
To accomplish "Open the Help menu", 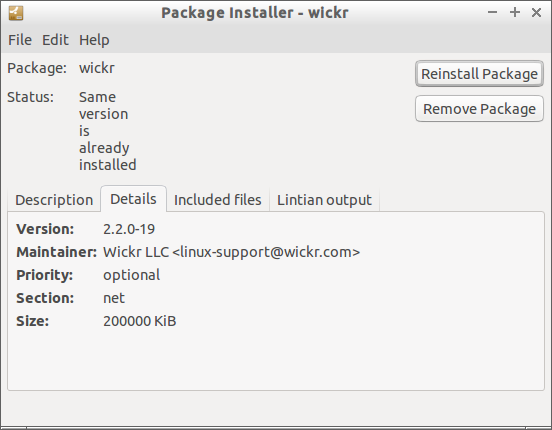I will [x=94, y=40].
